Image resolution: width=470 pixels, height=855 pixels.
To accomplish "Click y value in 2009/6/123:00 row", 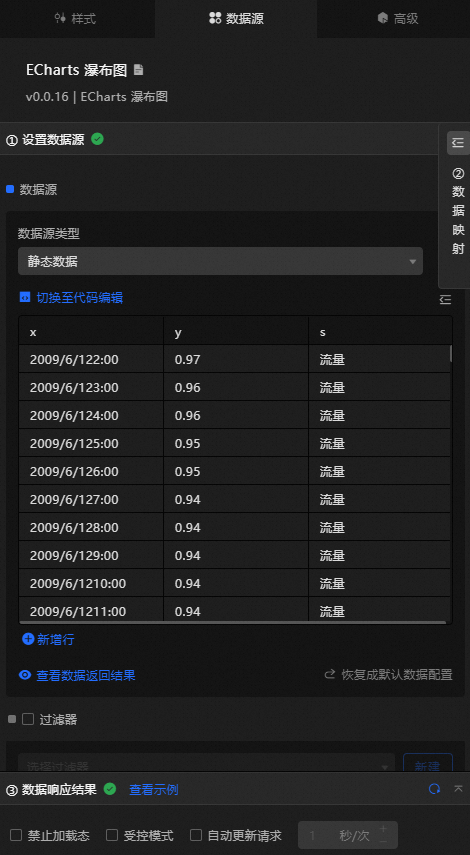I will coord(236,388).
